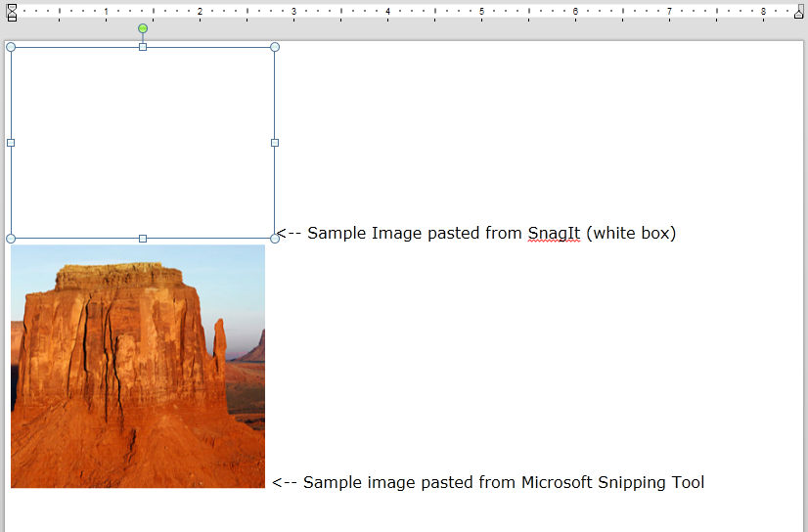Click the 4-inch mark on the ruler
This screenshot has height=532, width=808.
pos(387,12)
